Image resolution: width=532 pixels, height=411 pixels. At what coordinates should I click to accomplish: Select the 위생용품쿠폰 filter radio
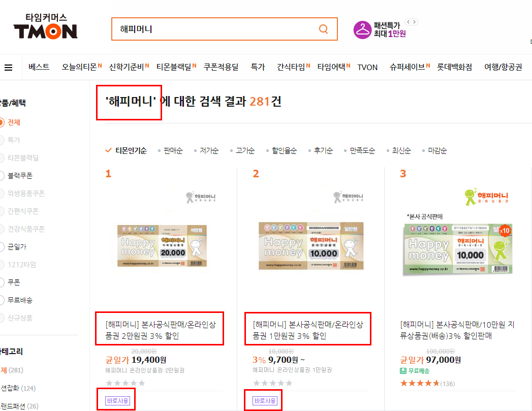[2, 194]
